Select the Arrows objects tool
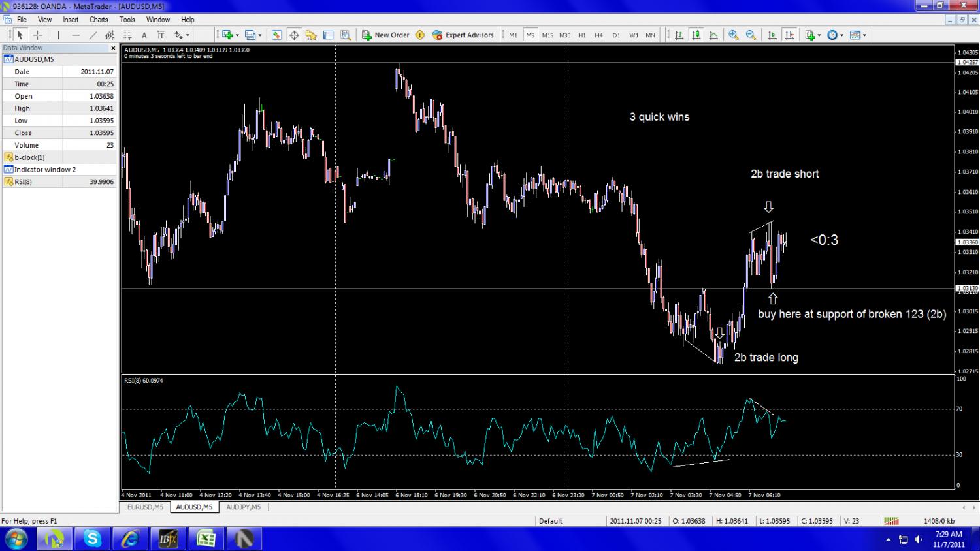The image size is (980, 551). 178,35
